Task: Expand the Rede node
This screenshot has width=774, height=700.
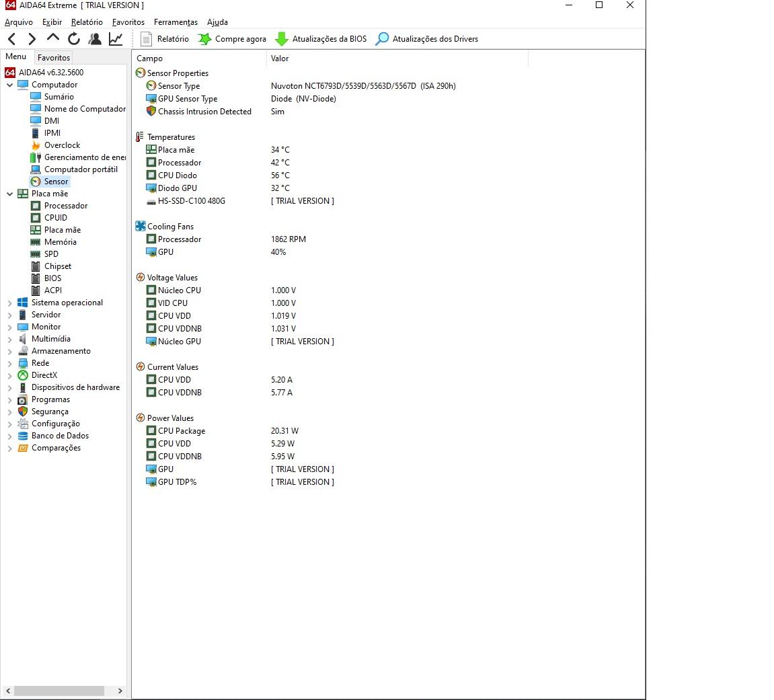Action: (9, 363)
